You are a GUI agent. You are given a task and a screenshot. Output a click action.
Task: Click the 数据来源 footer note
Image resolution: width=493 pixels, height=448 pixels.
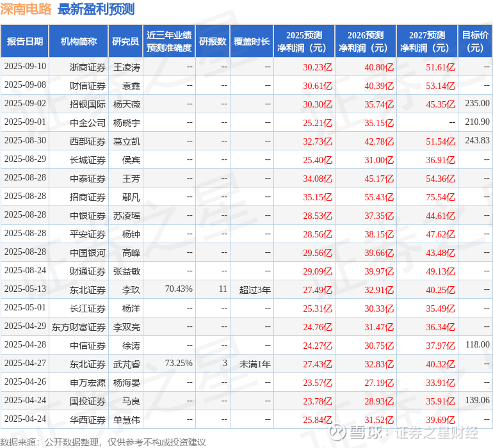(x=103, y=442)
